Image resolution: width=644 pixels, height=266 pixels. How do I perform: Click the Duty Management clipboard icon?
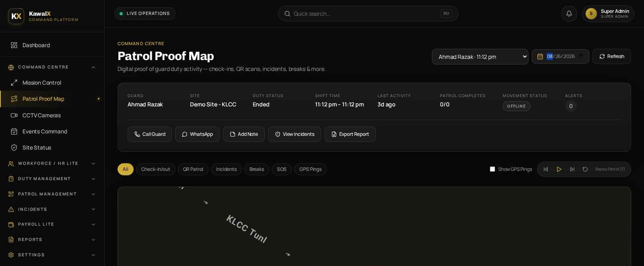11,179
